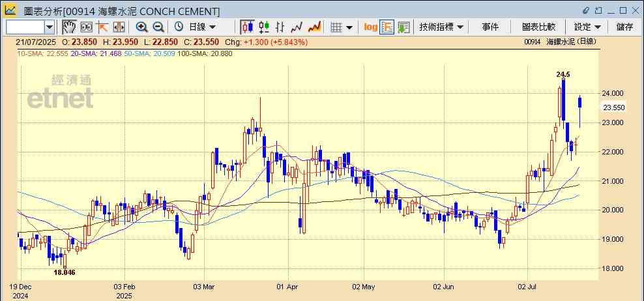Click the 21/07/2025 date in info bar
The image size is (644, 301).
coord(35,42)
